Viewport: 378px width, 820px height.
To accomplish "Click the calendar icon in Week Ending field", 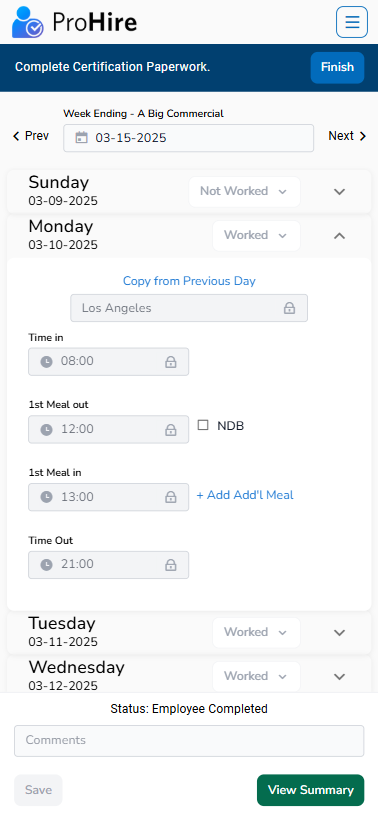I will (81, 138).
